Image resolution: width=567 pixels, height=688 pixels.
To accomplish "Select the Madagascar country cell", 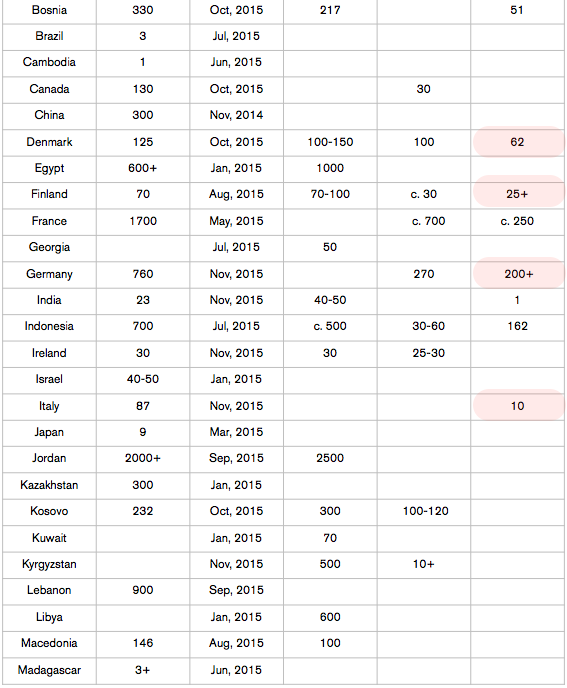I will point(49,670).
